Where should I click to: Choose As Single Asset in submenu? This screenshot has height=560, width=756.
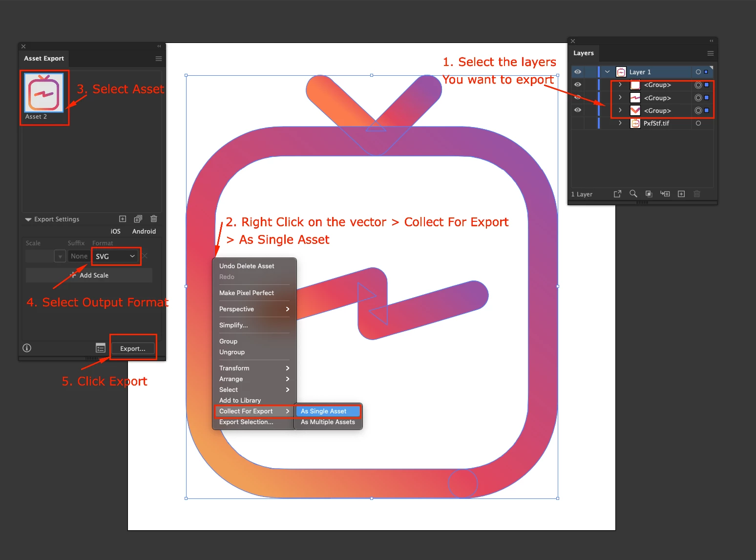(x=328, y=411)
